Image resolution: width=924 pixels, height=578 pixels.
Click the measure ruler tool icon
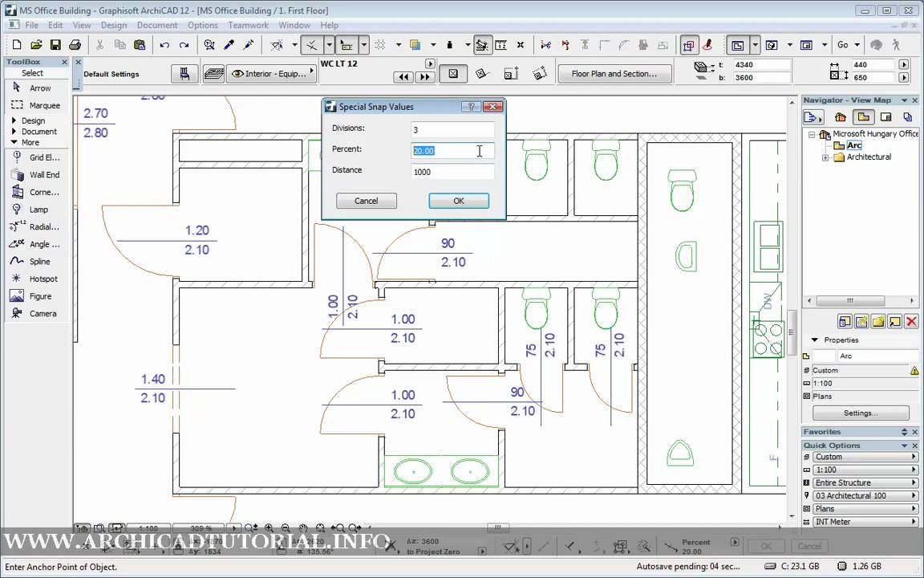click(x=500, y=45)
